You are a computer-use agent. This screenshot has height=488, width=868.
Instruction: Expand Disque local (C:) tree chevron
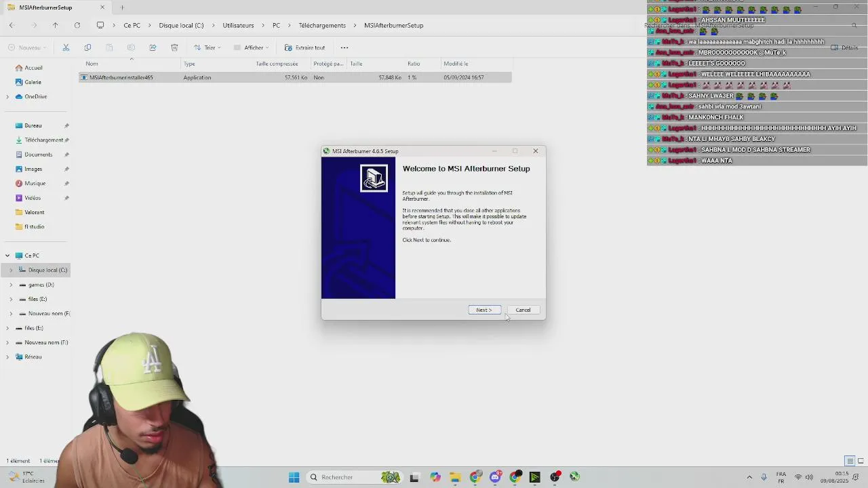click(x=11, y=270)
